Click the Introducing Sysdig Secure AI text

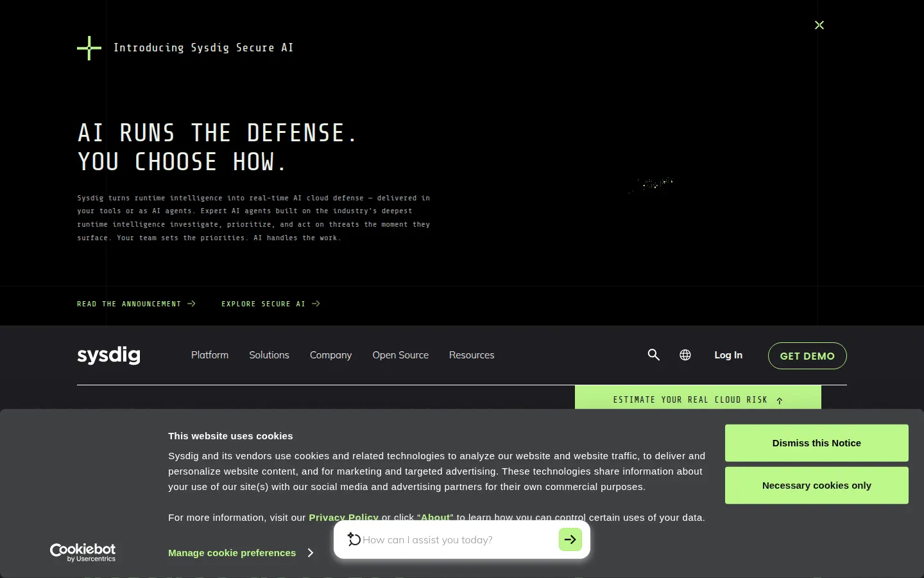pos(203,48)
